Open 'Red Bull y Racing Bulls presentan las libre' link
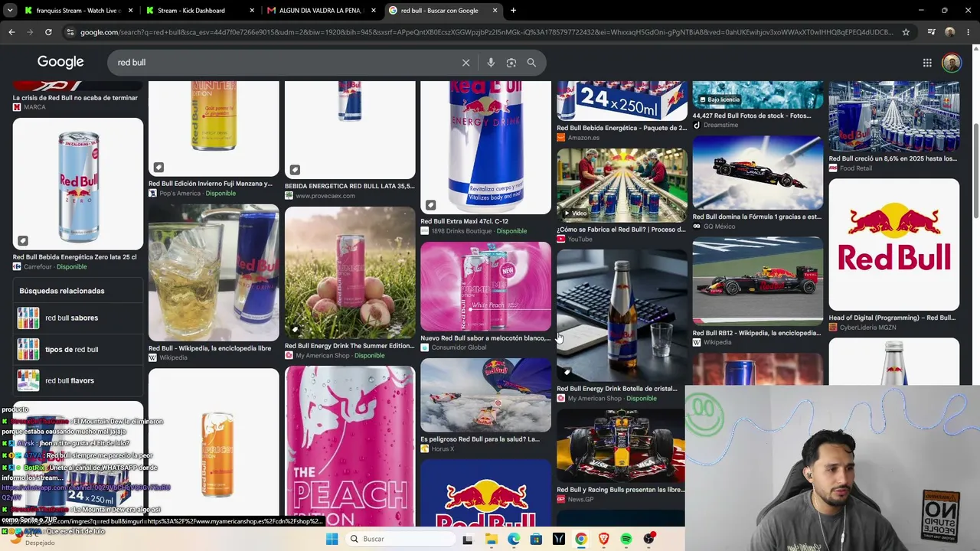Viewport: 980px width, 551px height. click(x=621, y=490)
